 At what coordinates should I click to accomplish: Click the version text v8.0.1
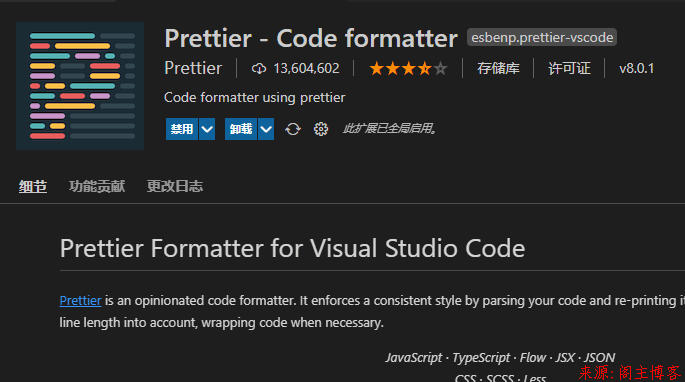(x=637, y=69)
